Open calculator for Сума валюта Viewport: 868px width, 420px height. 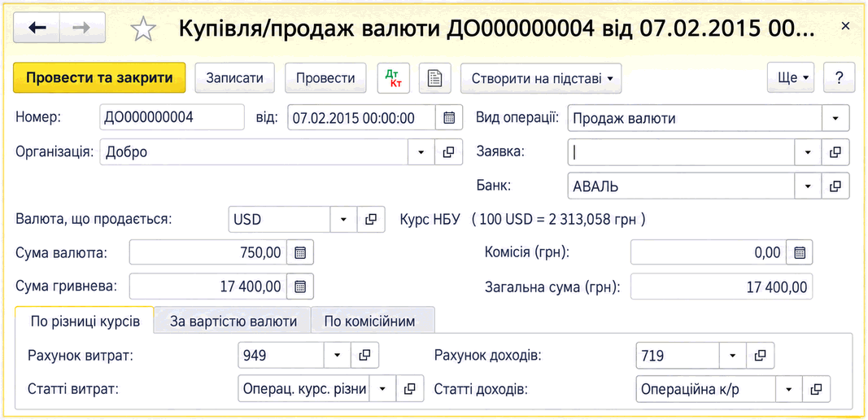[x=300, y=253]
